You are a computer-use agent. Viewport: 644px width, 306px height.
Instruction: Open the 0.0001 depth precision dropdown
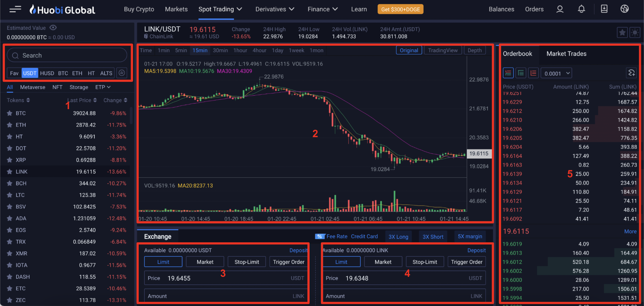(x=556, y=73)
